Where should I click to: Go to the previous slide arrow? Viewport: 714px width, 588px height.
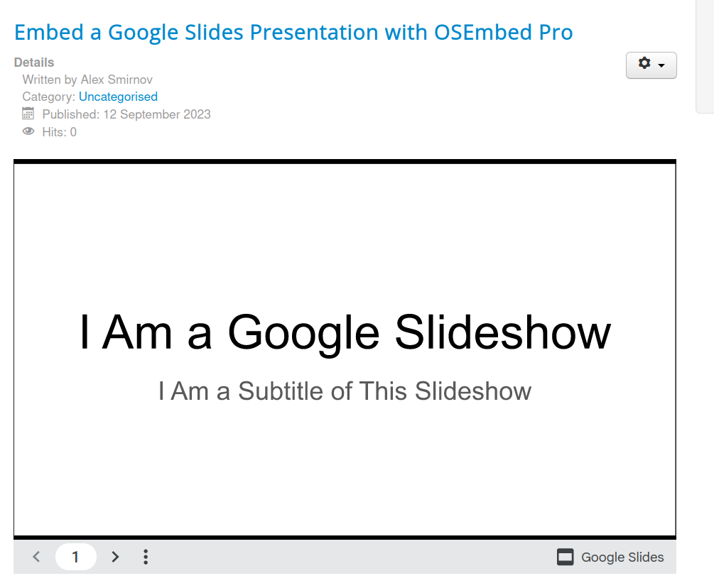(36, 556)
